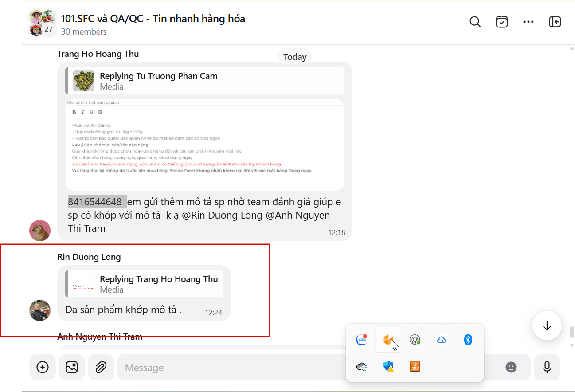Click the plus add button beside message box
575x392 pixels.
[43, 367]
